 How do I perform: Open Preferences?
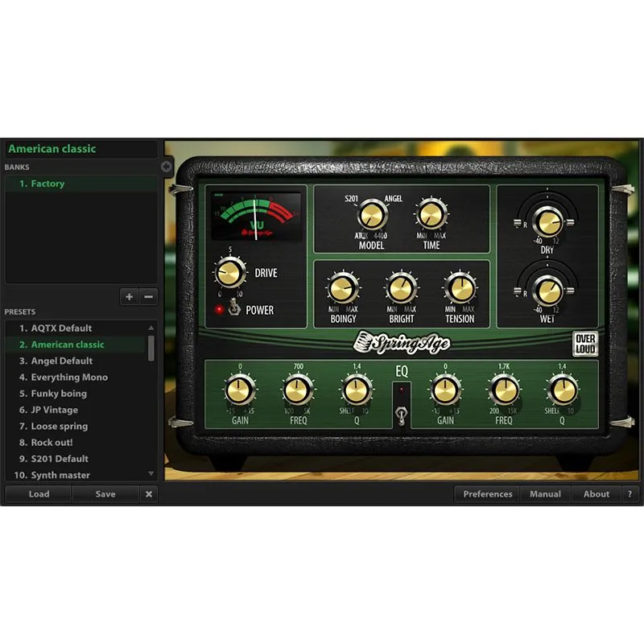pyautogui.click(x=488, y=494)
